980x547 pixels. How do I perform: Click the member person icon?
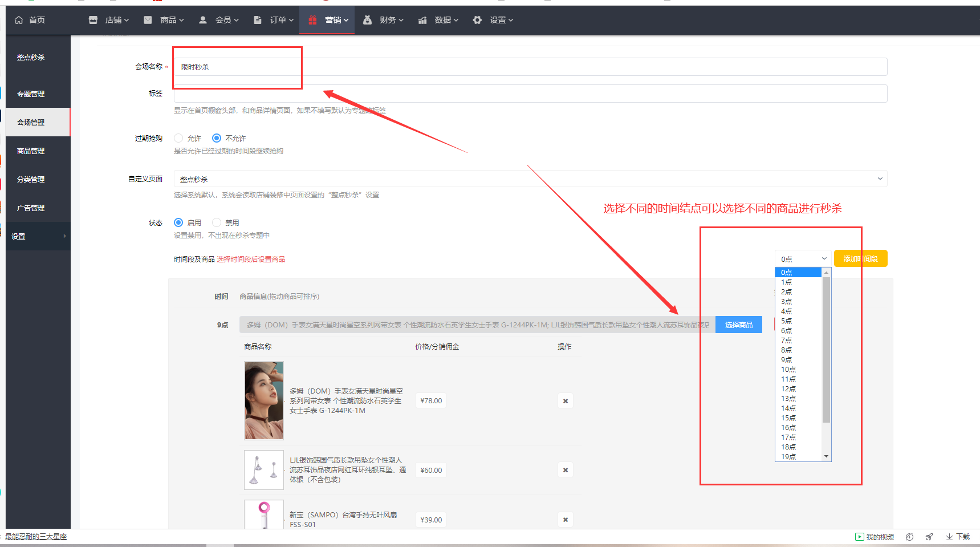coord(202,20)
